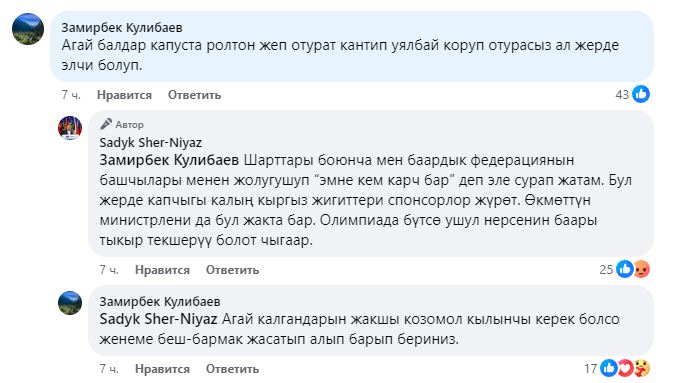Reply to Sadyk Sher-Niyaz comment via Ответить

232,270
